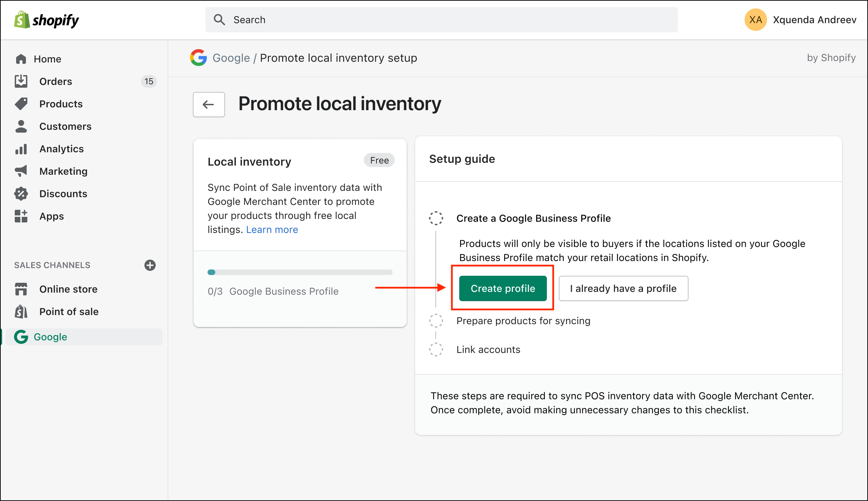Select the Products tag icon

[x=21, y=103]
